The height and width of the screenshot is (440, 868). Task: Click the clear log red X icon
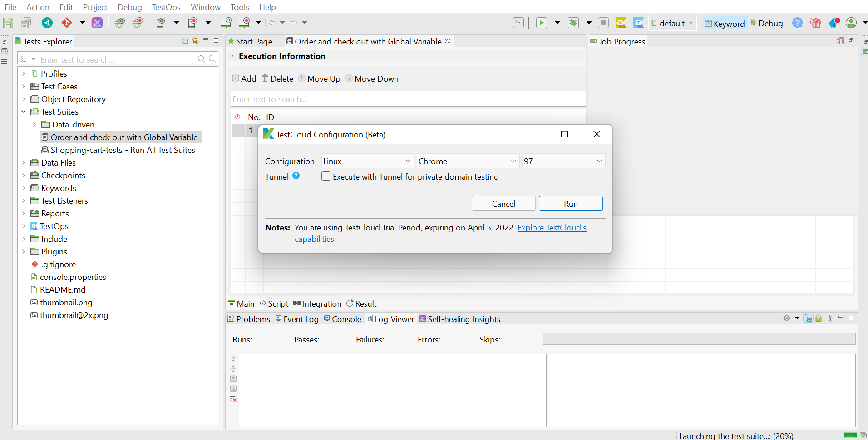tap(233, 399)
